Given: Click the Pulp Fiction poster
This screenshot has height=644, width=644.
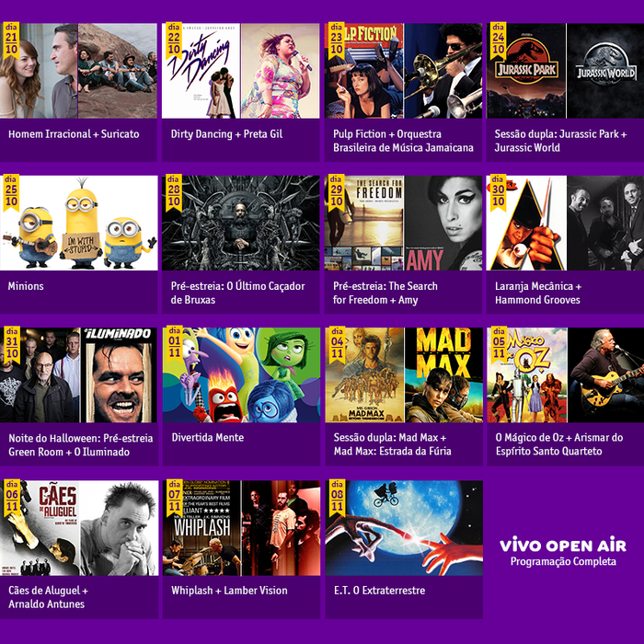Looking at the screenshot, I should [x=364, y=71].
